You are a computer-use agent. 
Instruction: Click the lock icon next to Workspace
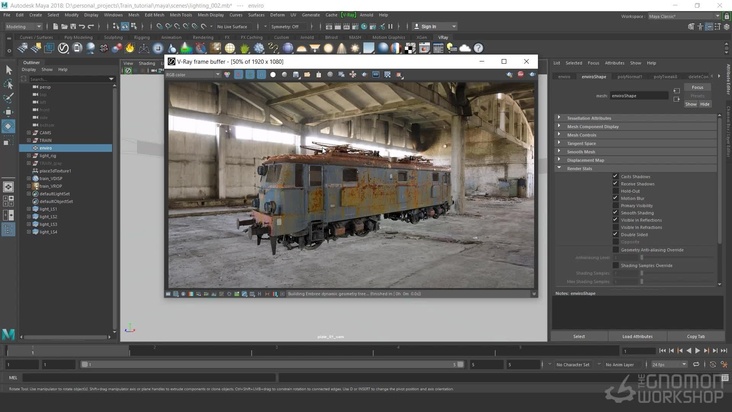pyautogui.click(x=725, y=15)
